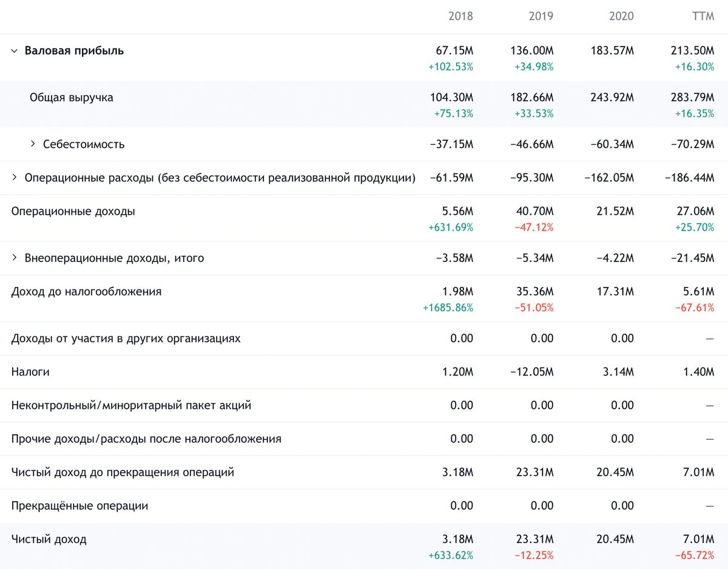Click the Прекращённые операции row label
Screen dimensions: 728x569
[79, 506]
